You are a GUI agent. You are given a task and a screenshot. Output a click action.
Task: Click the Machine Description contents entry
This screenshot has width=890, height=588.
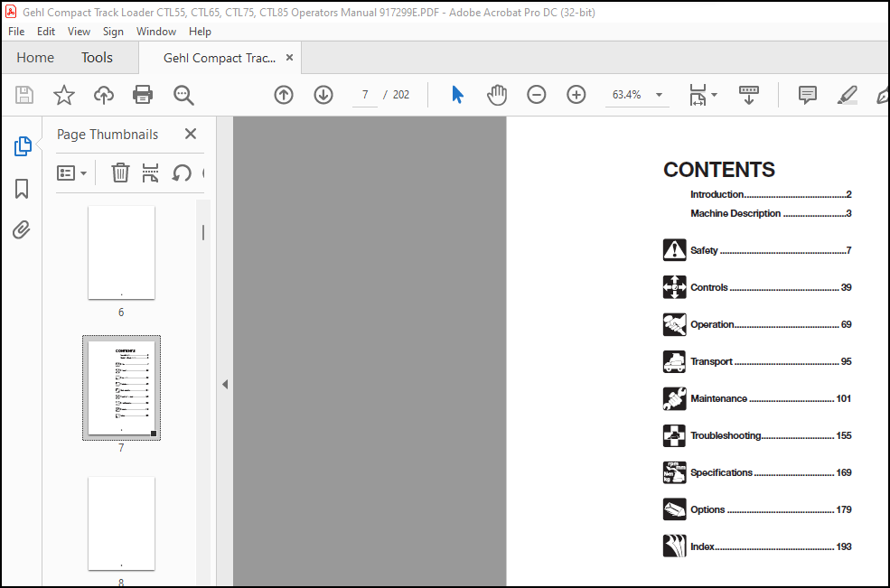pyautogui.click(x=771, y=213)
